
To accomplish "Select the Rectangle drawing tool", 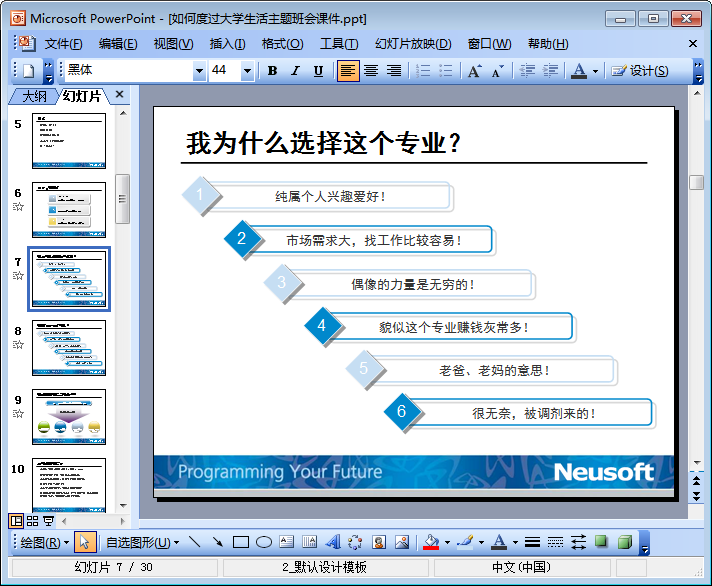I will coord(240,542).
